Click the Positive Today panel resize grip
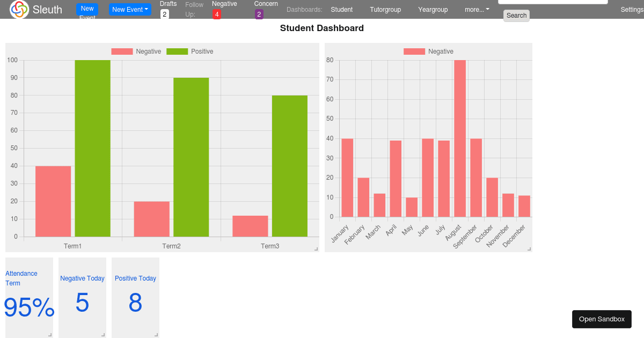 [156, 334]
